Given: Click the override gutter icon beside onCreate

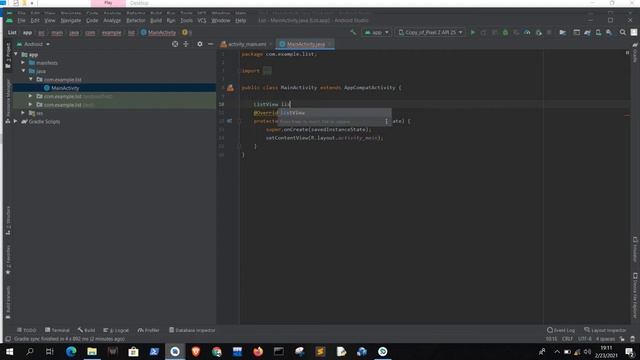Looking at the screenshot, I should [229, 121].
